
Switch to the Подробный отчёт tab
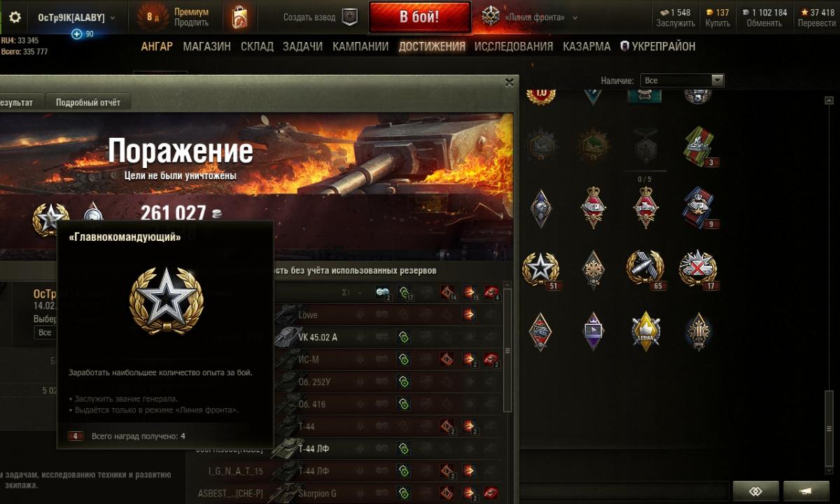tap(88, 102)
